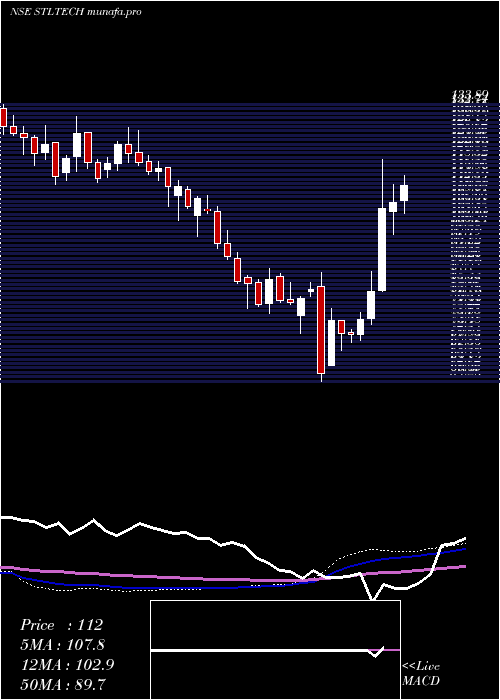Click the tallest white candlestick in the rally
This screenshot has width=500, height=700.
pyautogui.click(x=382, y=249)
